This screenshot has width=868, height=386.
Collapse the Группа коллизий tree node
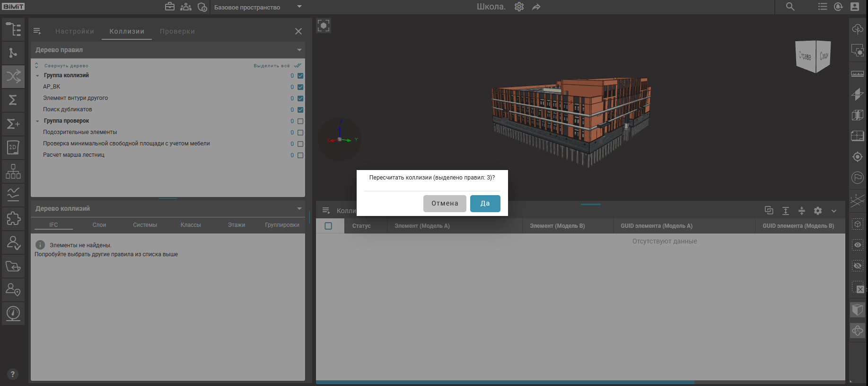coord(37,76)
